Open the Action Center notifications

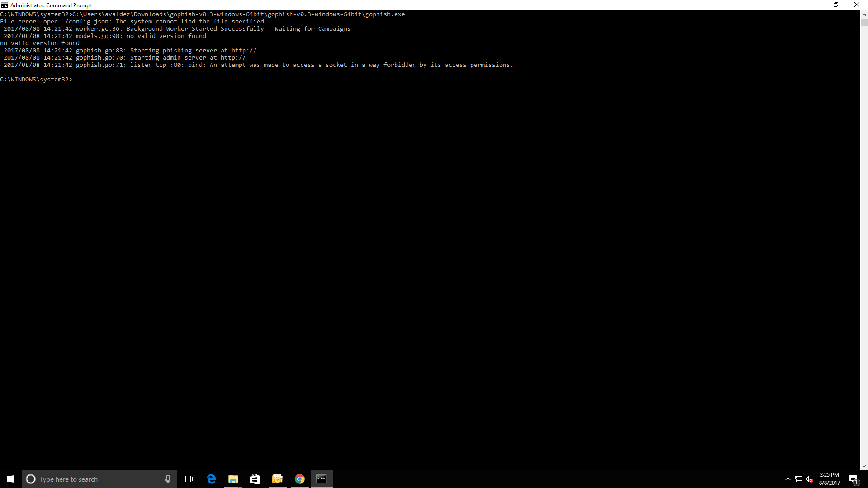click(x=854, y=479)
